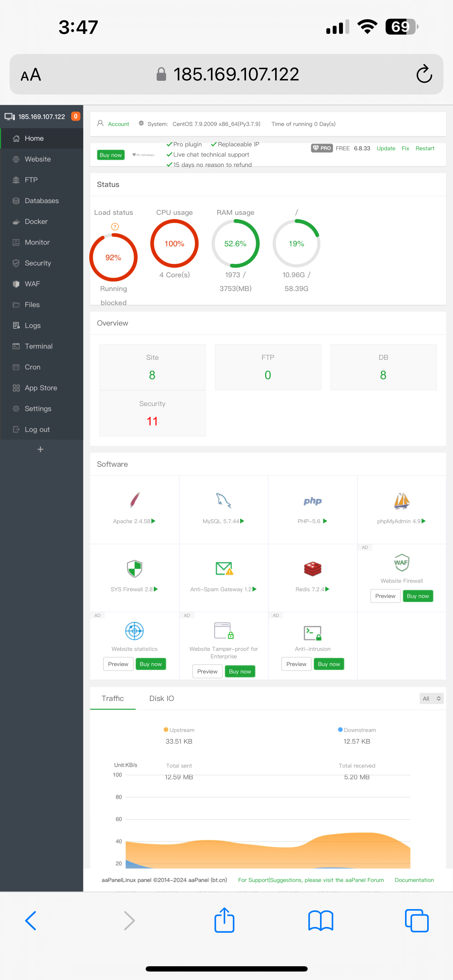Open the Files folder icon
Viewport: 453px width, 980px height.
click(16, 305)
